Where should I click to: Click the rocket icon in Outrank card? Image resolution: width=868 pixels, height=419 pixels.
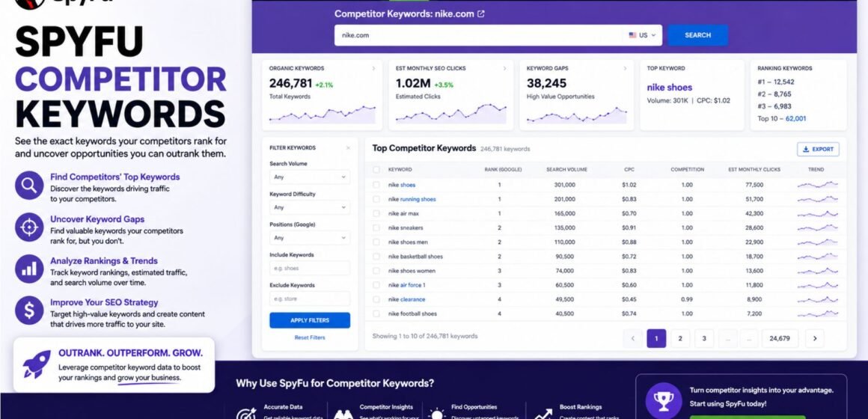37,364
